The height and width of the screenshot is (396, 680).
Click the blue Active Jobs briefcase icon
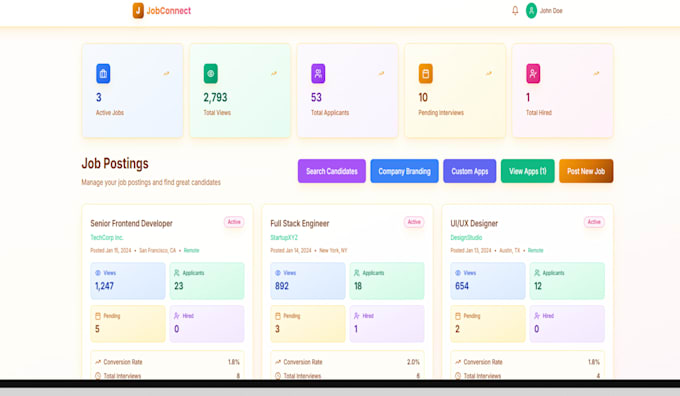pyautogui.click(x=103, y=73)
